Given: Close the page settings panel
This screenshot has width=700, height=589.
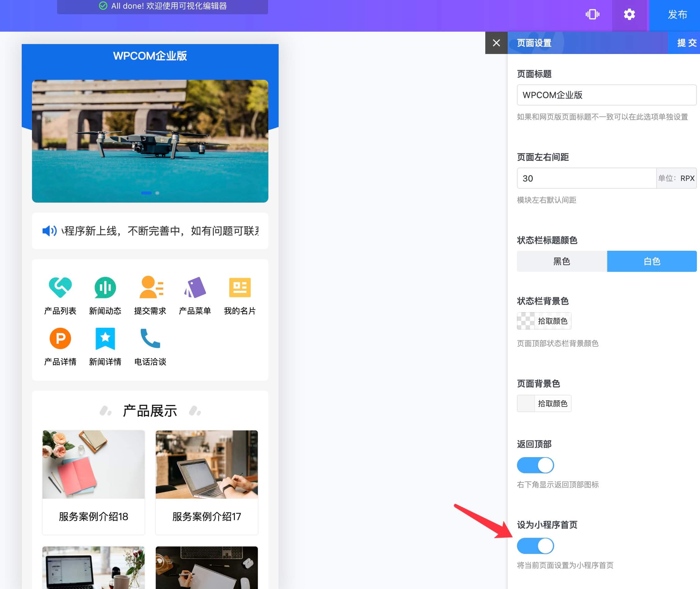Looking at the screenshot, I should click(x=496, y=43).
